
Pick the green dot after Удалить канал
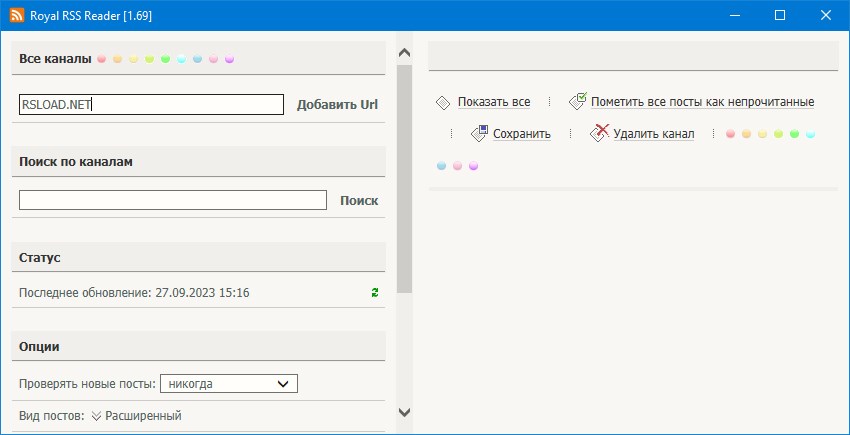(x=794, y=133)
